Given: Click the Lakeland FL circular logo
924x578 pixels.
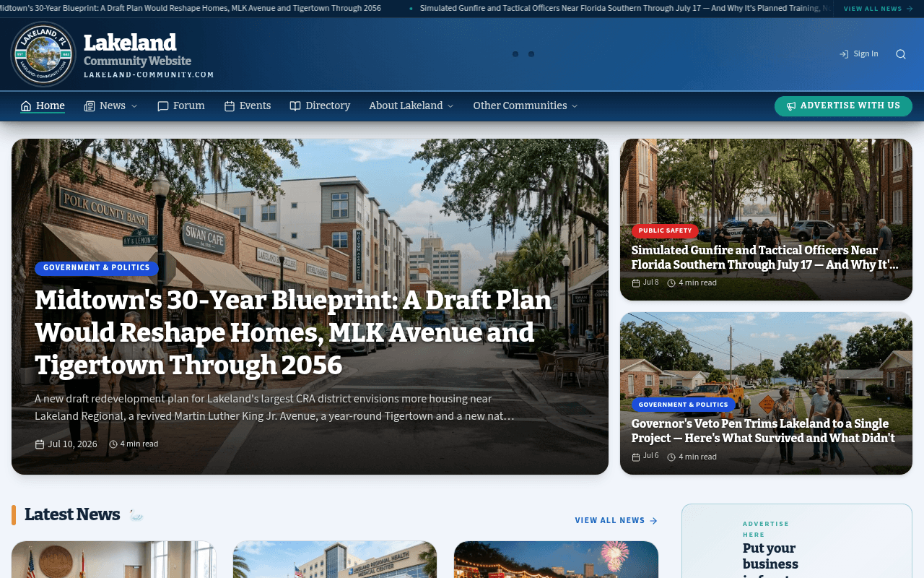Looking at the screenshot, I should (x=43, y=54).
